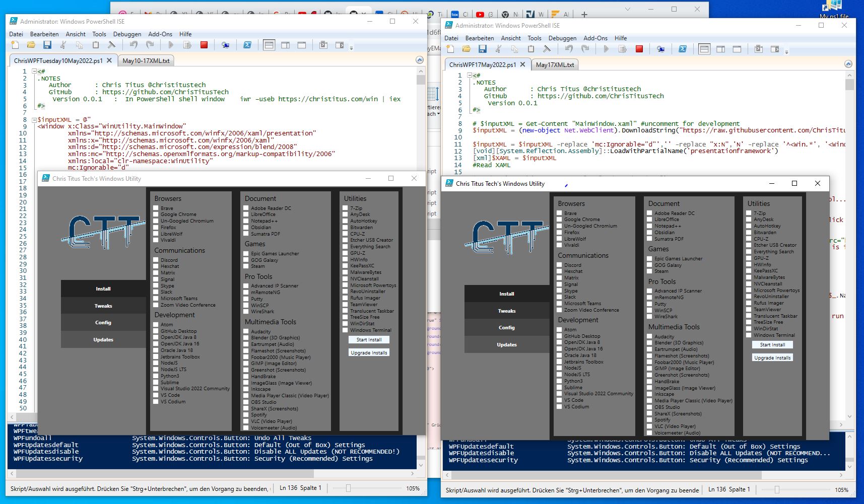Check Discord in the inactive utility window
Image resolution: width=864 pixels, height=504 pixels.
click(x=156, y=260)
